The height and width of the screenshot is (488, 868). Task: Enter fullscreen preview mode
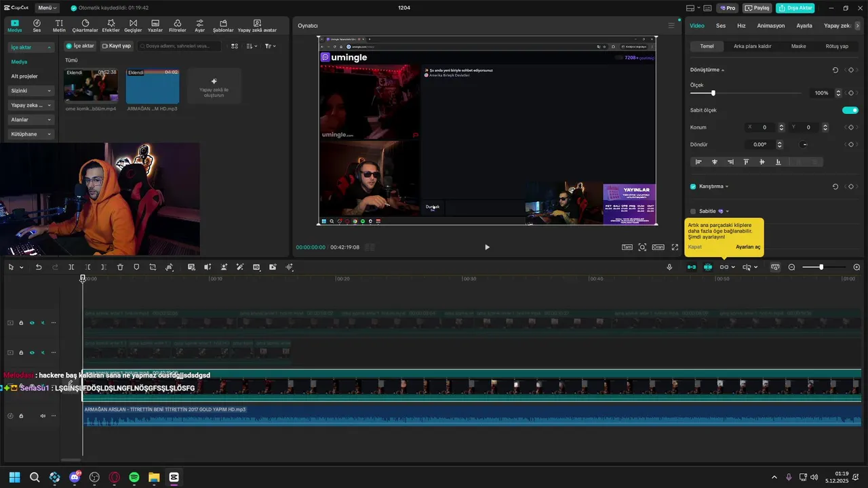[x=675, y=247]
